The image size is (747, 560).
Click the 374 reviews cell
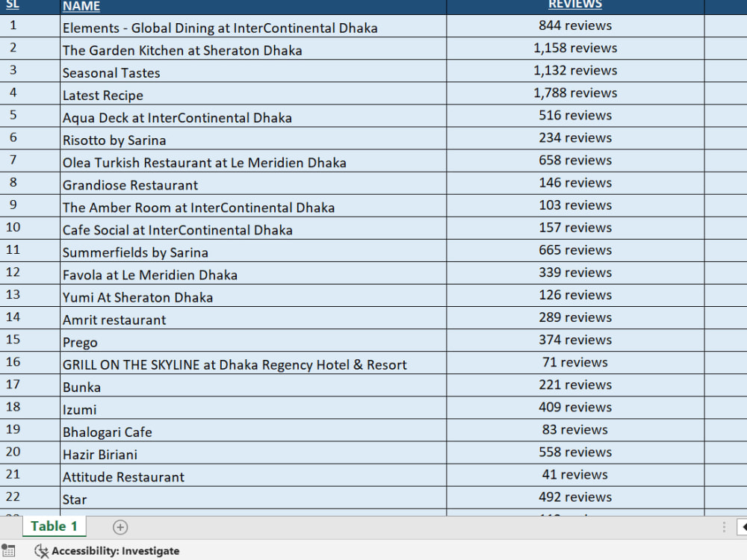(575, 340)
